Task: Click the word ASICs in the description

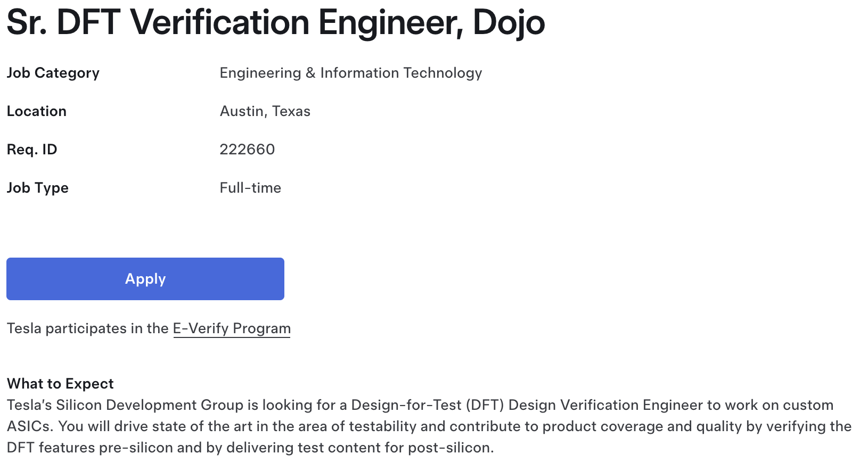Action: pos(29,426)
